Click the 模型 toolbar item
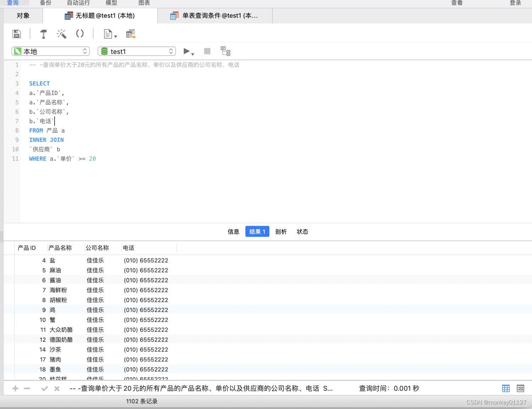 (111, 3)
